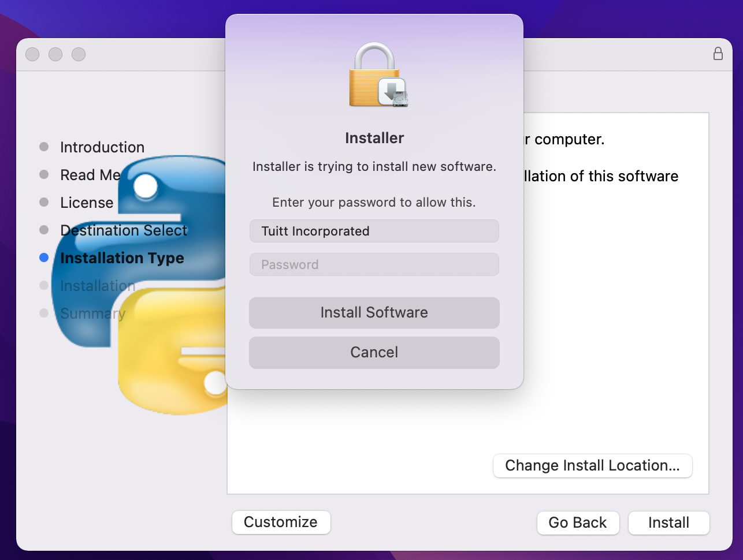
Task: Select the License step in the sidebar
Action: (87, 203)
